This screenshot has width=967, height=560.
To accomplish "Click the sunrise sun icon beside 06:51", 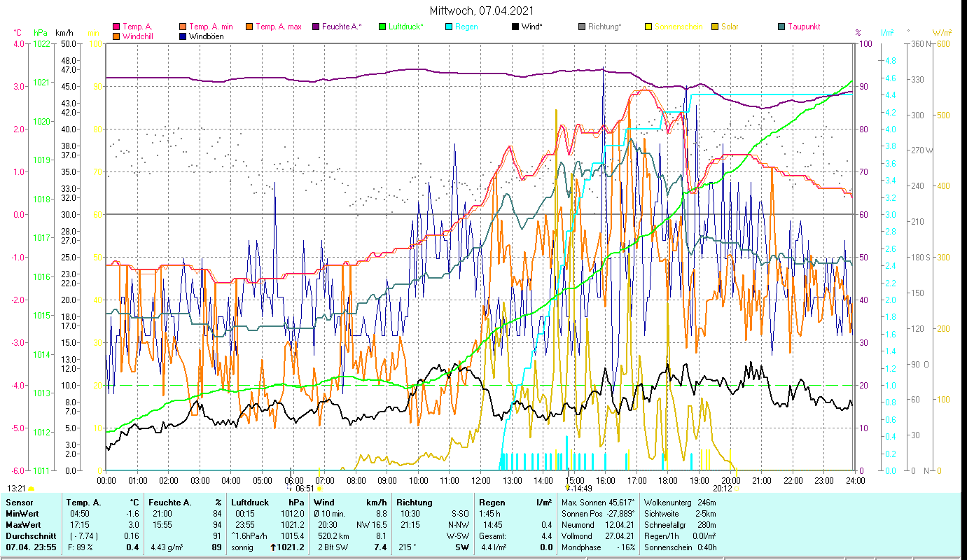I will [319, 489].
